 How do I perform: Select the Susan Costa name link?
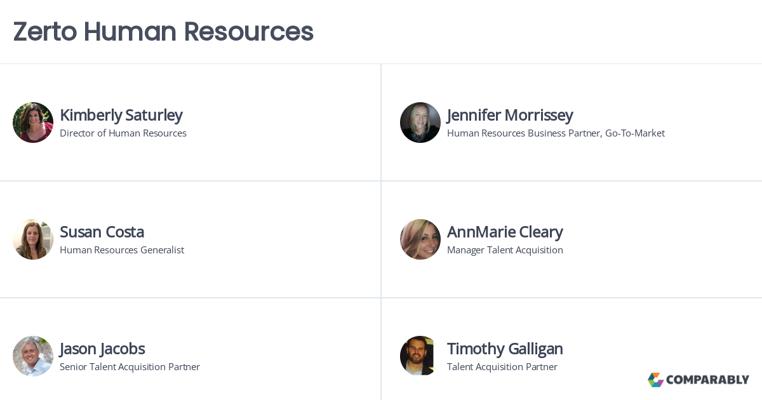(102, 232)
